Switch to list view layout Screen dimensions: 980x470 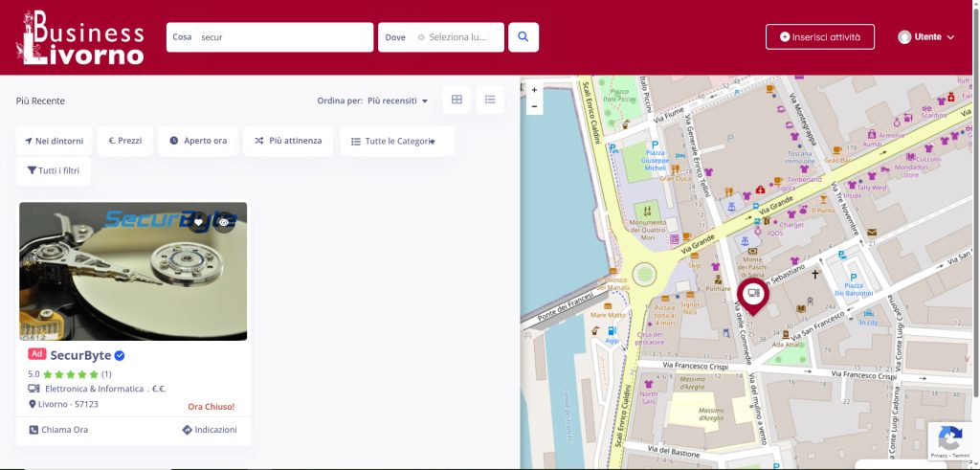[x=490, y=100]
